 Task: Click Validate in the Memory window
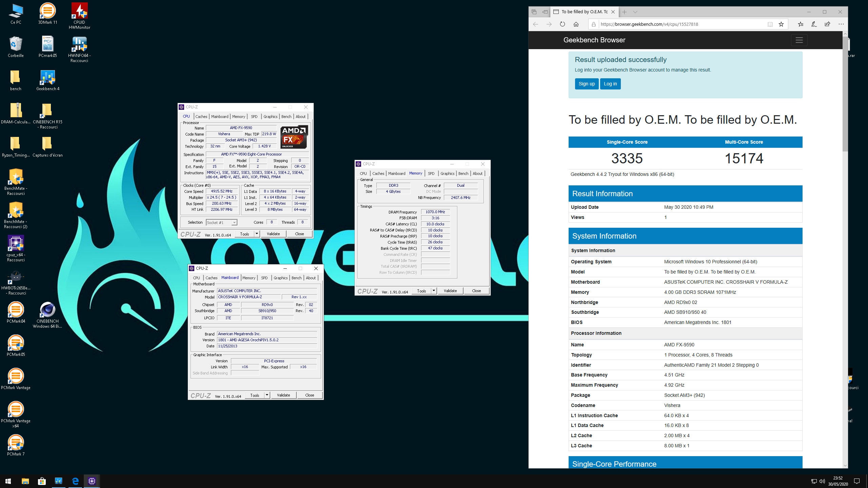(x=450, y=291)
